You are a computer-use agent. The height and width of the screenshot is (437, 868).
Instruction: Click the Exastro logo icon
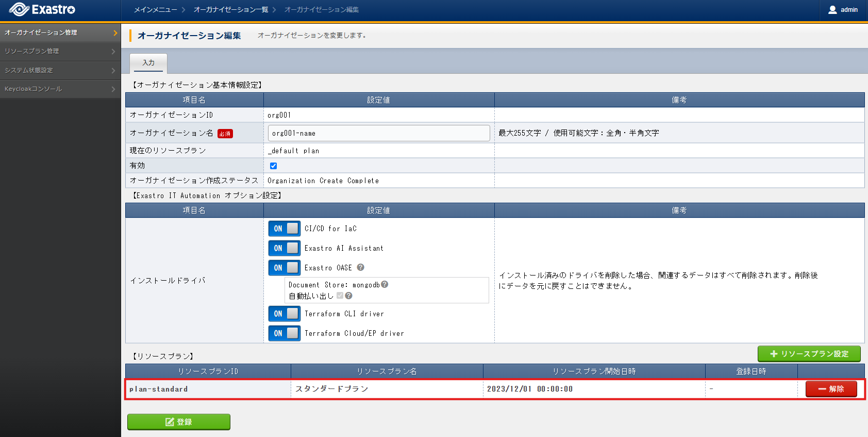pos(19,9)
